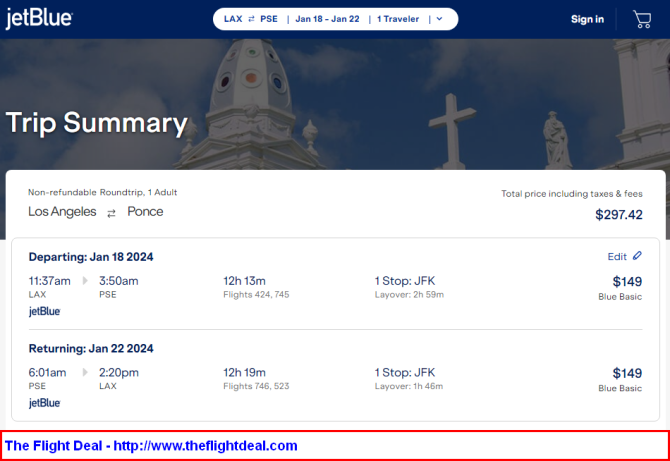Viewport: 670px width, 461px height.
Task: Click Flights 746, 523 text
Action: (x=256, y=386)
